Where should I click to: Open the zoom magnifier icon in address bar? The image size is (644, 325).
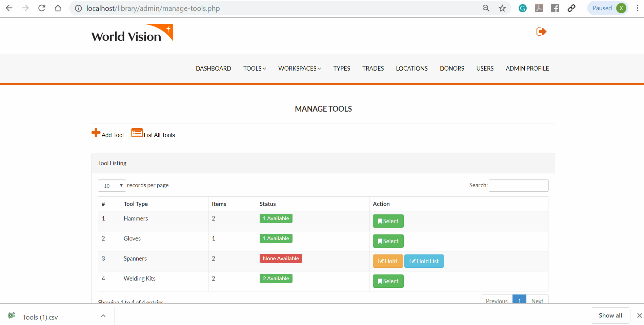pyautogui.click(x=486, y=8)
